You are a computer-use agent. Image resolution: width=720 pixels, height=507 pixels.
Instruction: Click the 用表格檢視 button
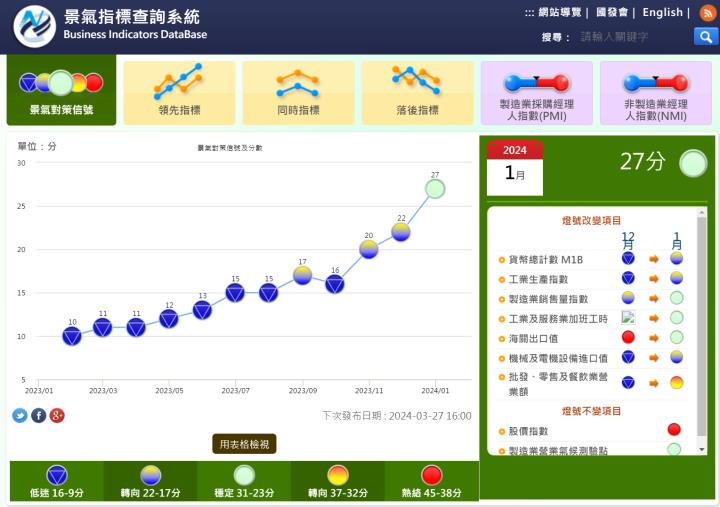click(244, 444)
